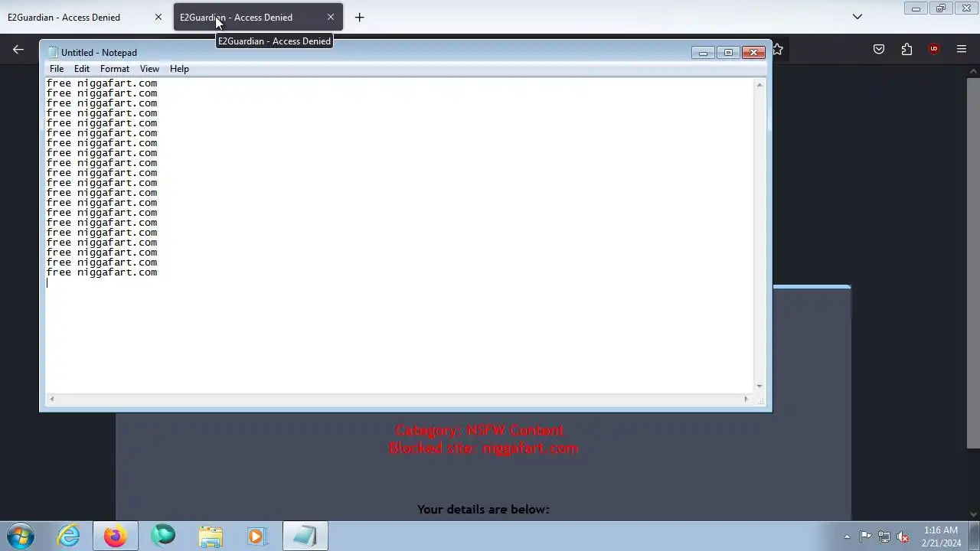Close the first E2Guardian browser tab
This screenshot has width=980, height=551.
(158, 17)
